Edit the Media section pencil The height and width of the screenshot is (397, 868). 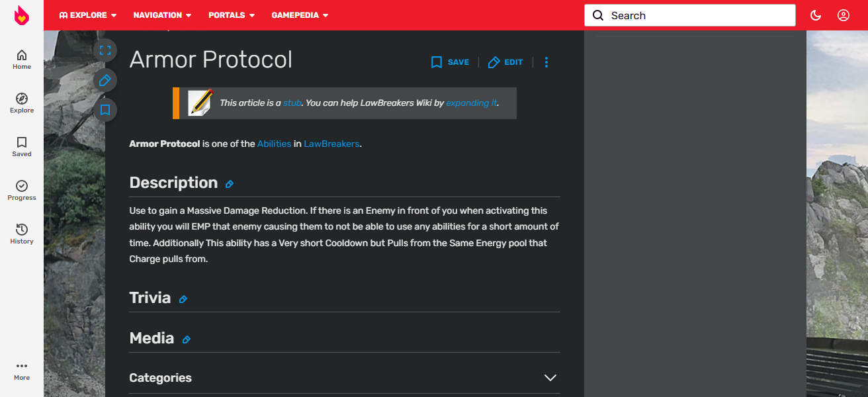tap(187, 339)
